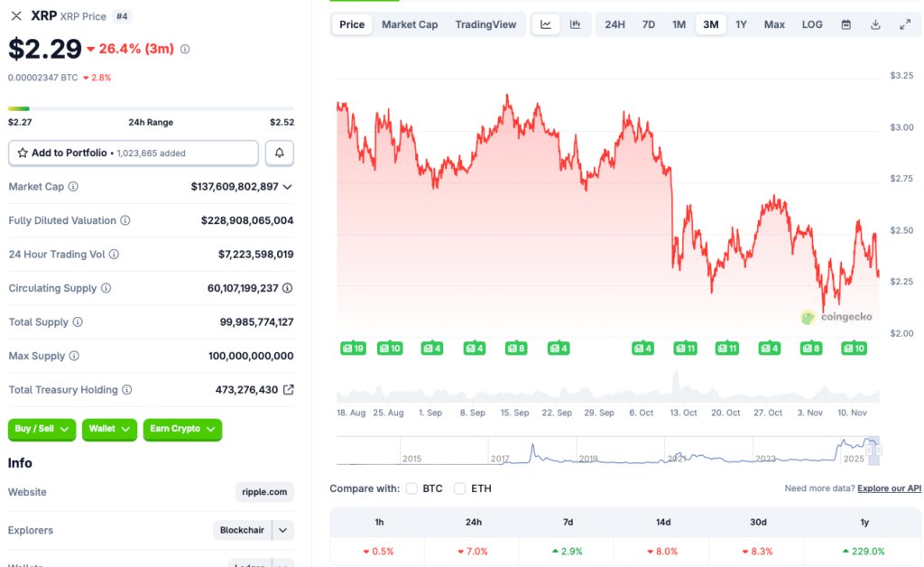Enable BTC comparison checkbox
The image size is (924, 567).
tap(411, 488)
